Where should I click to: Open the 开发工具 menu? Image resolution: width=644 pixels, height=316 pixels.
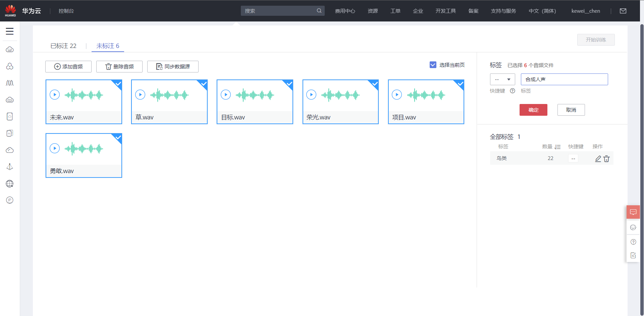(x=445, y=11)
